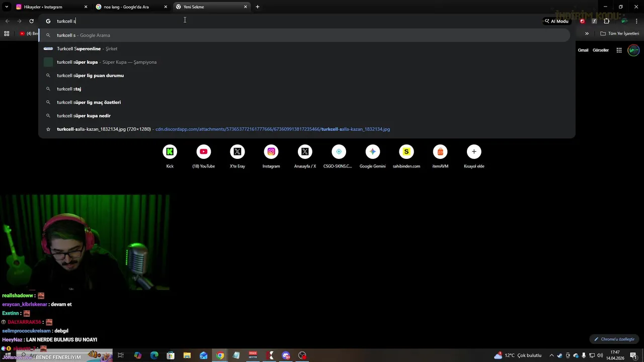Click Chrome'u özelleştir button
Viewport: 644px width, 362px height.
point(614,339)
